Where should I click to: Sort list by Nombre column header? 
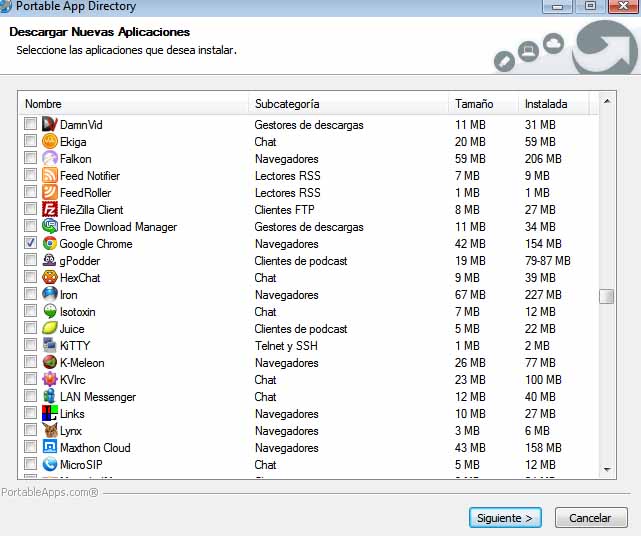(x=134, y=104)
